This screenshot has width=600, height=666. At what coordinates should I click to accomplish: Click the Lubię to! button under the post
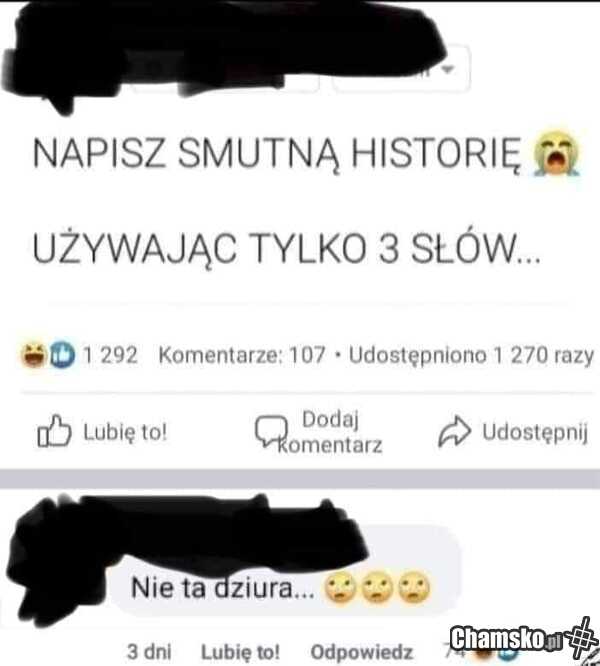point(102,432)
